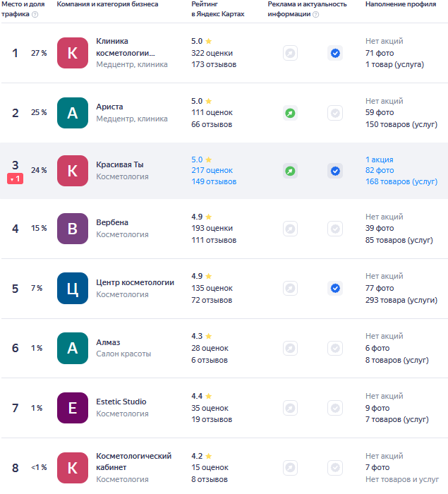Open the "82 фото" link
448x494 pixels.
(x=380, y=171)
